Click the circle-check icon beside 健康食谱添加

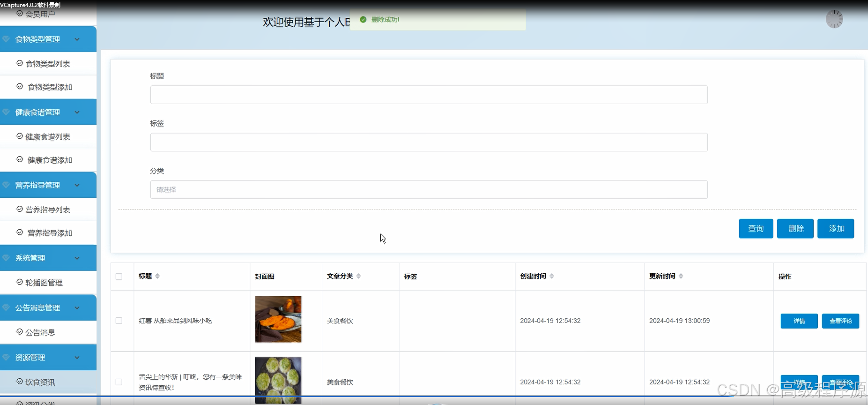20,159
